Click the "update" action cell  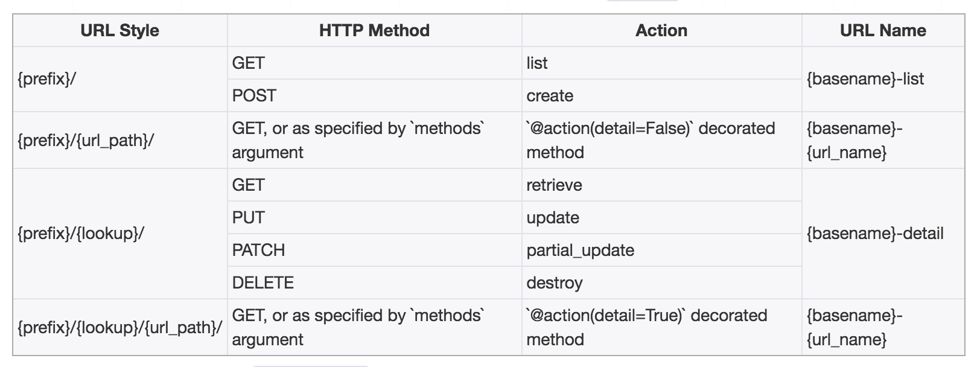(553, 218)
